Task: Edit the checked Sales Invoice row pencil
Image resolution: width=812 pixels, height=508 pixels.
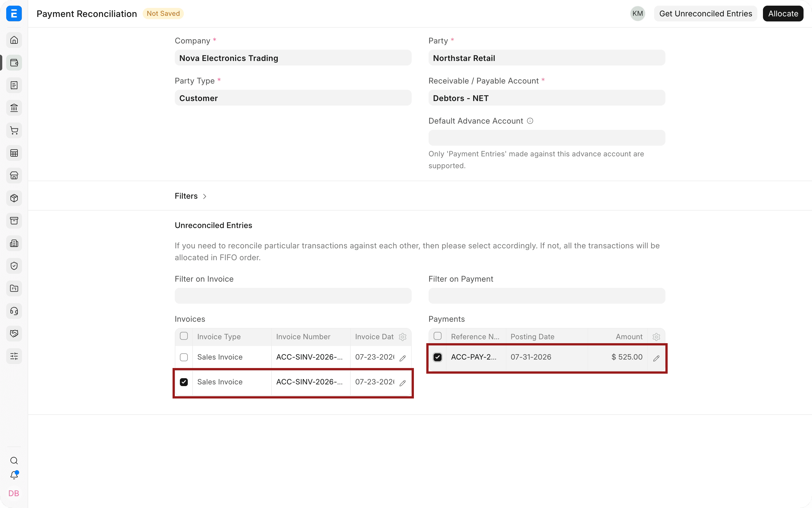Action: [403, 383]
